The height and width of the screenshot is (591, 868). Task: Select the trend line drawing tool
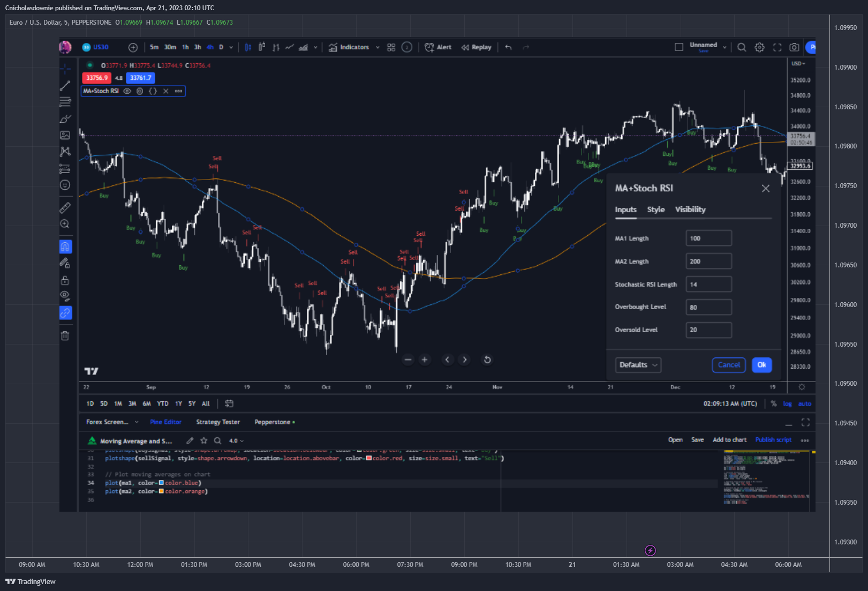tap(65, 86)
